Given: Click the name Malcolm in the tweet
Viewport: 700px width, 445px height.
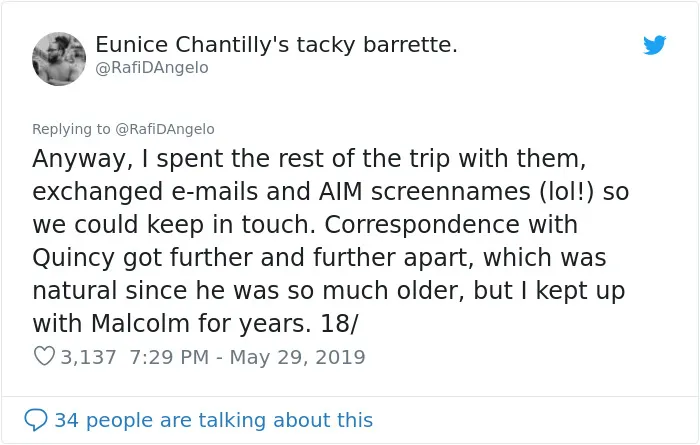Looking at the screenshot, I should (140, 323).
